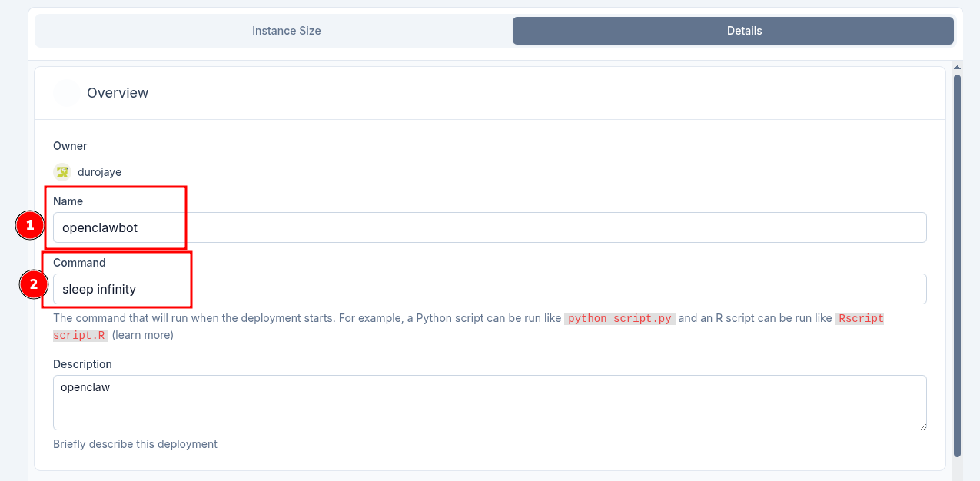This screenshot has width=980, height=481.
Task: Click the Description textarea's bottom-right corner grip
Action: coord(922,425)
